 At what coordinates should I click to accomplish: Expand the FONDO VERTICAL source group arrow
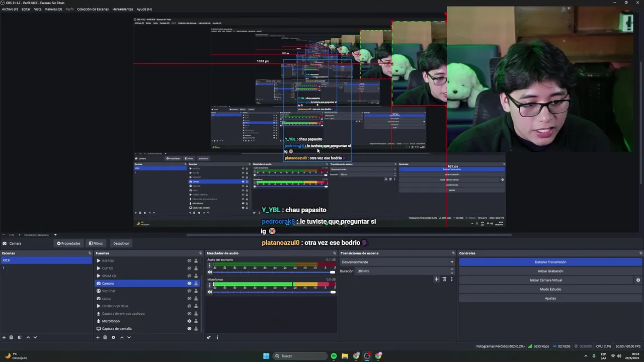point(99,306)
